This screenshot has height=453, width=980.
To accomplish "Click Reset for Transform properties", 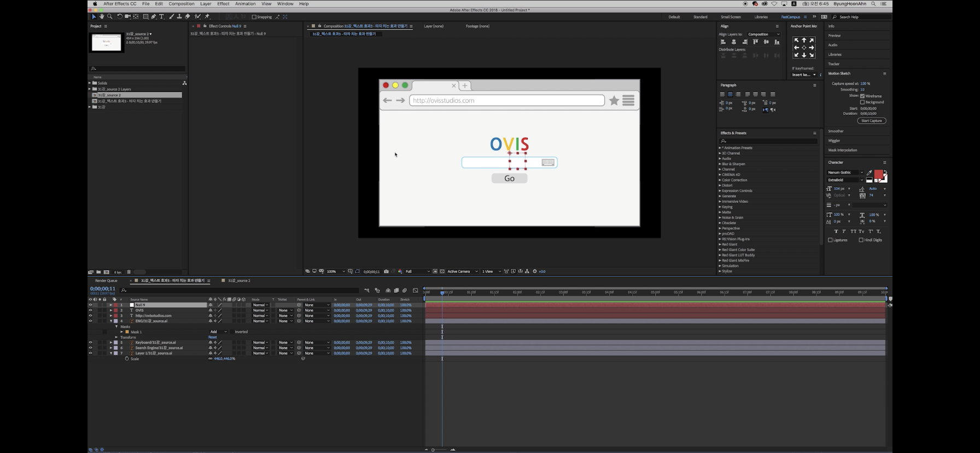I will point(213,337).
